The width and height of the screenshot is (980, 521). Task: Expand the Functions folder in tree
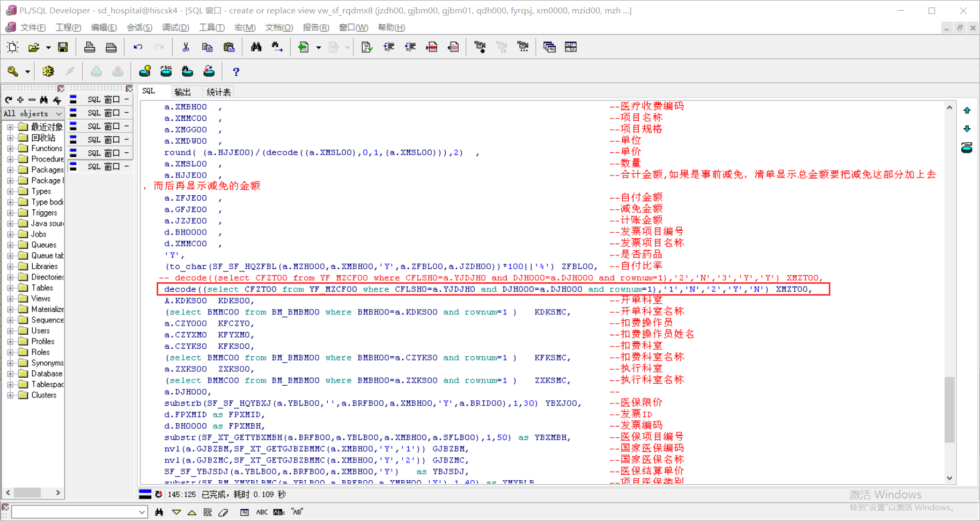(10, 149)
